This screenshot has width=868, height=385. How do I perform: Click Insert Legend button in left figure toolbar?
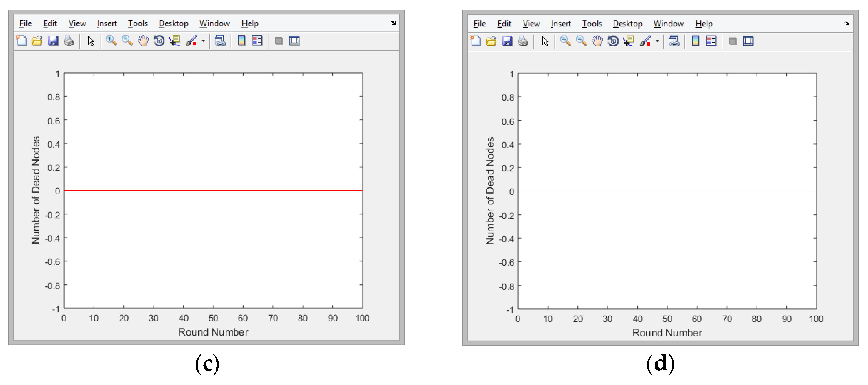click(x=257, y=41)
